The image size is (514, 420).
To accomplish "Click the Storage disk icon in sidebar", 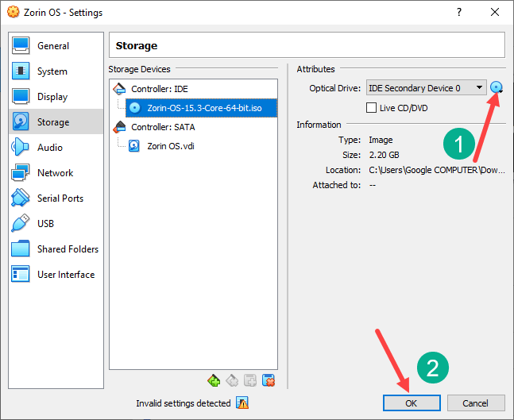I will click(21, 121).
